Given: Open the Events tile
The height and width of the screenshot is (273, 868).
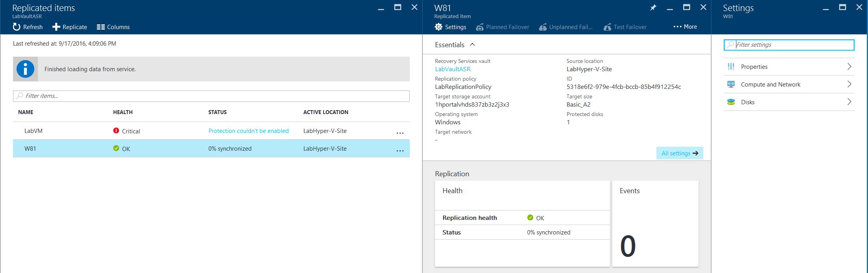Looking at the screenshot, I should [655, 223].
